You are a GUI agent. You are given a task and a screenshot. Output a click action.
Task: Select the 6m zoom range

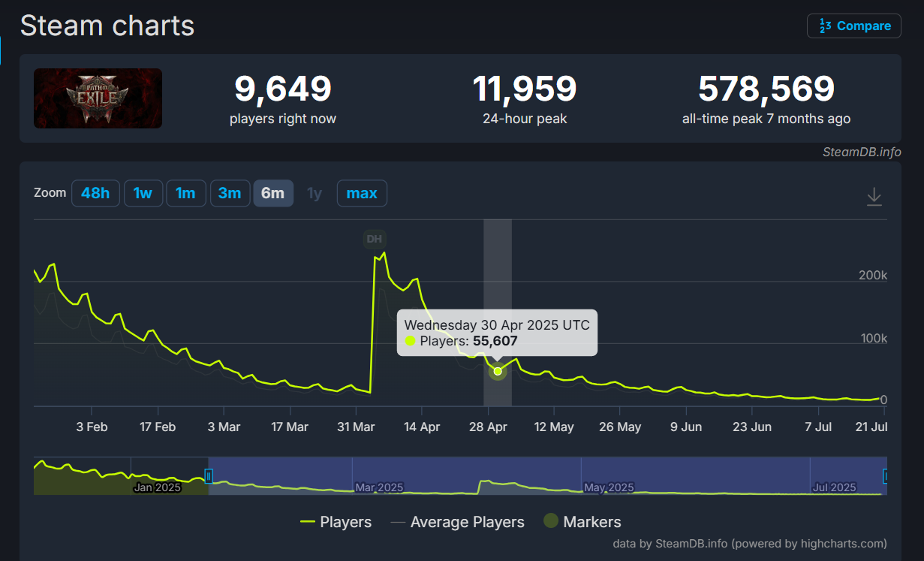click(x=272, y=193)
